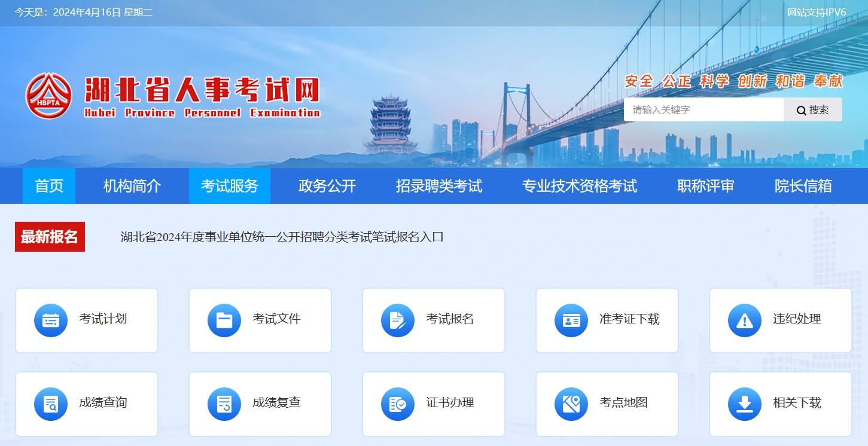Select the 准考证下载 ID card icon

571,320
